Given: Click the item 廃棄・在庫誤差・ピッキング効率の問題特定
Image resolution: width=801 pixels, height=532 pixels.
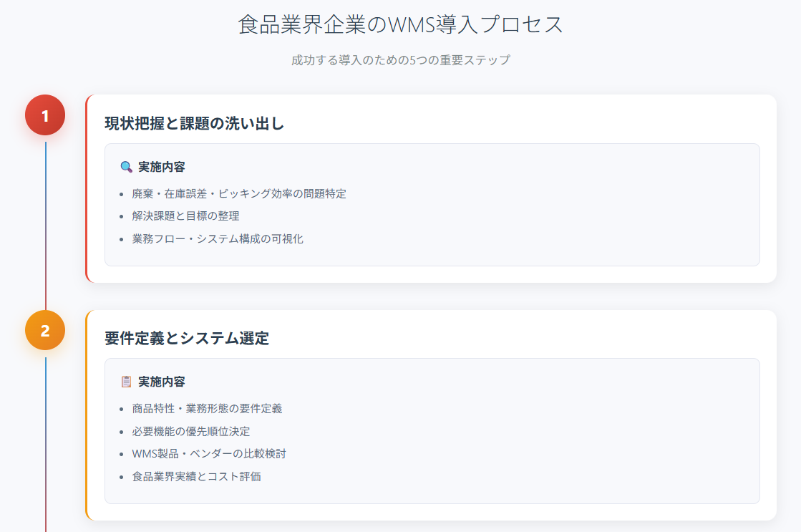Looking at the screenshot, I should click(238, 193).
